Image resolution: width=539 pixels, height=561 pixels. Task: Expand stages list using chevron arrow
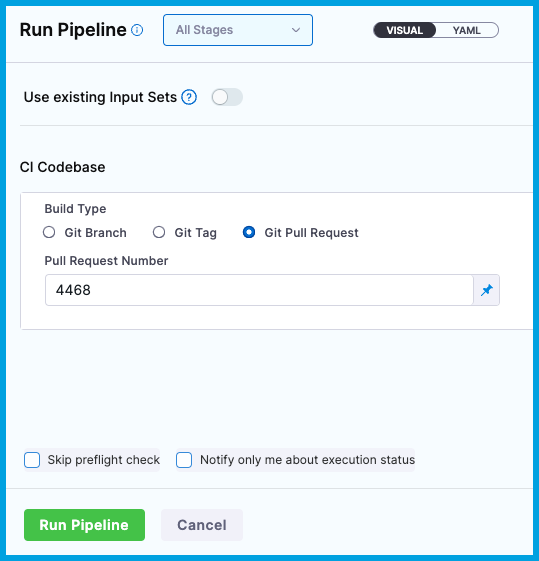point(296,30)
